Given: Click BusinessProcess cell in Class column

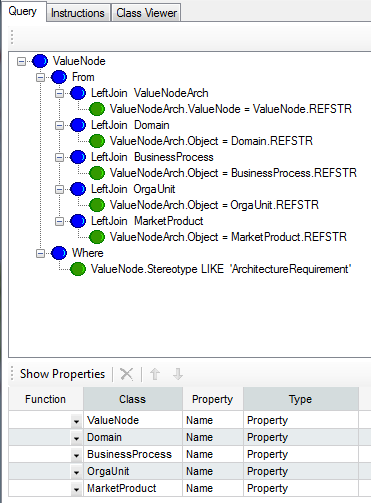Looking at the screenshot, I should tap(133, 454).
